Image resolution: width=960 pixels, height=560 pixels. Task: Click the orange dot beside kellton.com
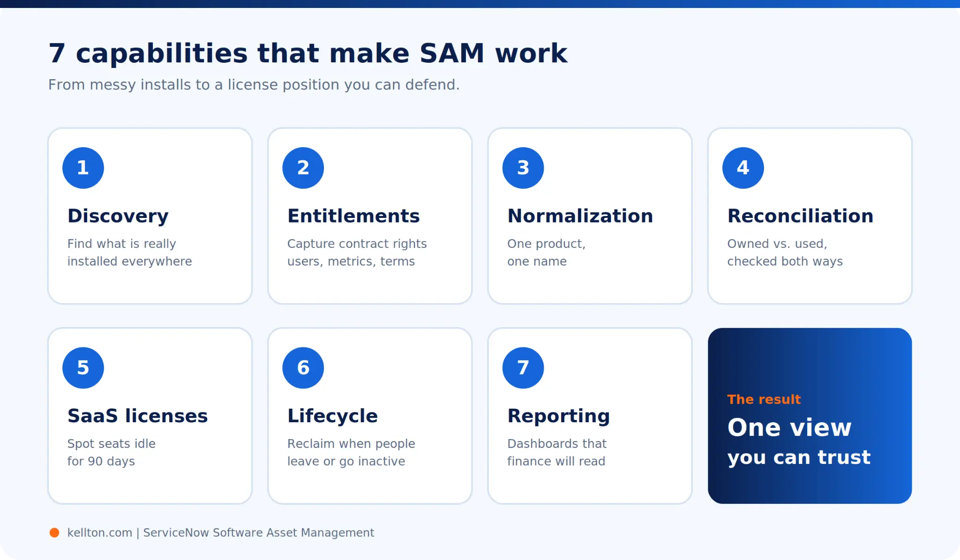point(54,532)
